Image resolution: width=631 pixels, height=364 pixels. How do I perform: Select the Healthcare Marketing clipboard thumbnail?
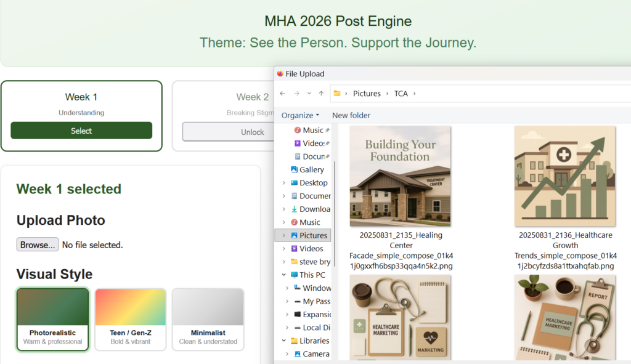tap(401, 317)
